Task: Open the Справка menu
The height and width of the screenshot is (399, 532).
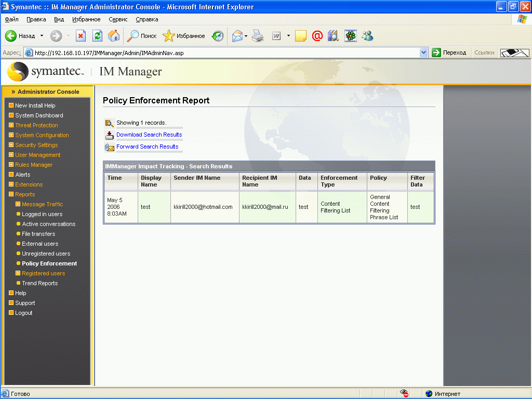Action: click(147, 19)
